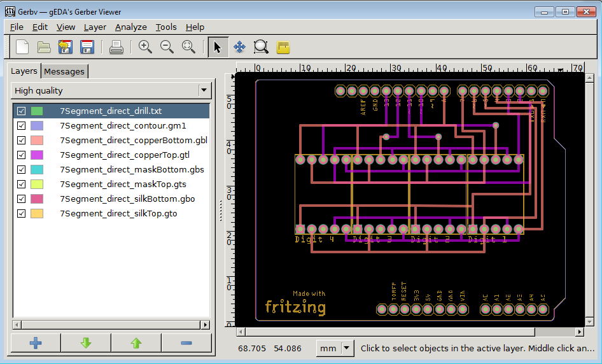Click green color swatch of drill.txt layer
This screenshot has width=602, height=364.
tap(37, 111)
